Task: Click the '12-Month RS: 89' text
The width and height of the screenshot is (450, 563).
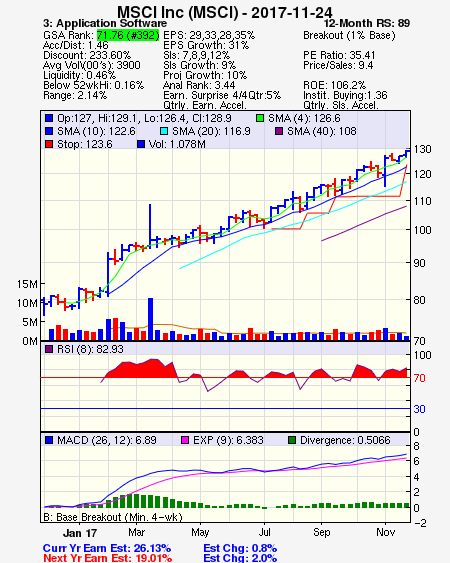Action: pyautogui.click(x=367, y=23)
